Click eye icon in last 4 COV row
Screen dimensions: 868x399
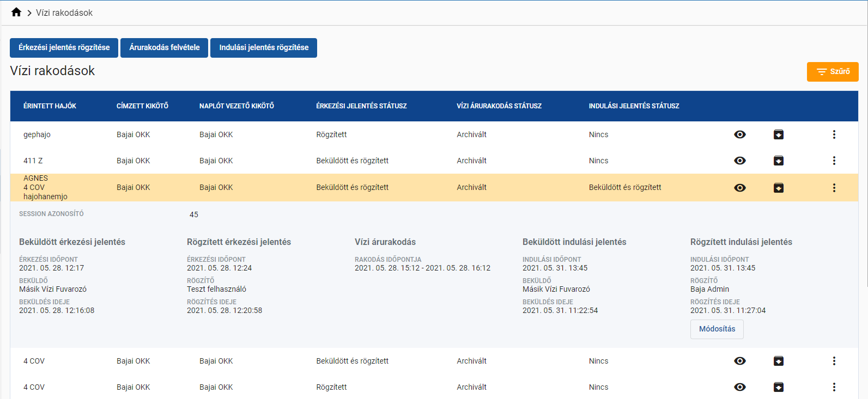coord(740,387)
